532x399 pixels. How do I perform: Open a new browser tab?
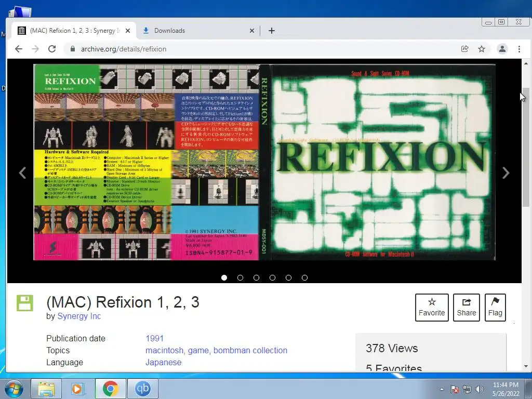[x=271, y=31]
